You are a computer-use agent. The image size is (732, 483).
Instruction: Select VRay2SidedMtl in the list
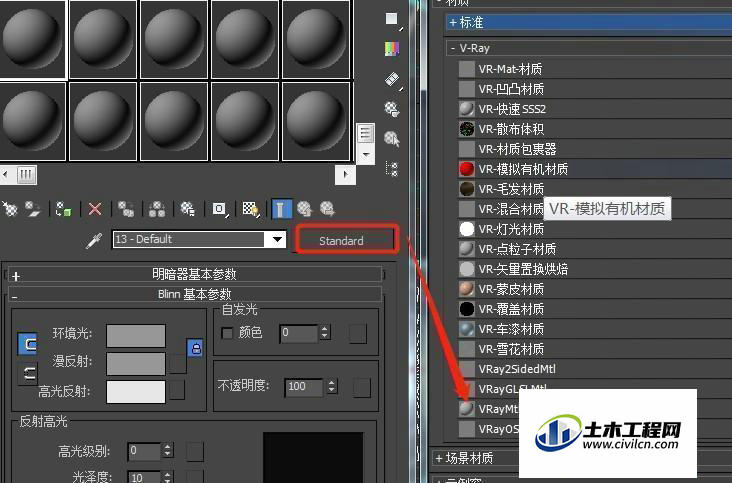pos(595,369)
